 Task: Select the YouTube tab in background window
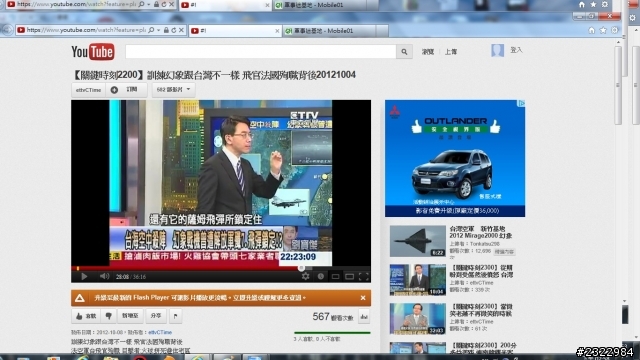coord(225,5)
